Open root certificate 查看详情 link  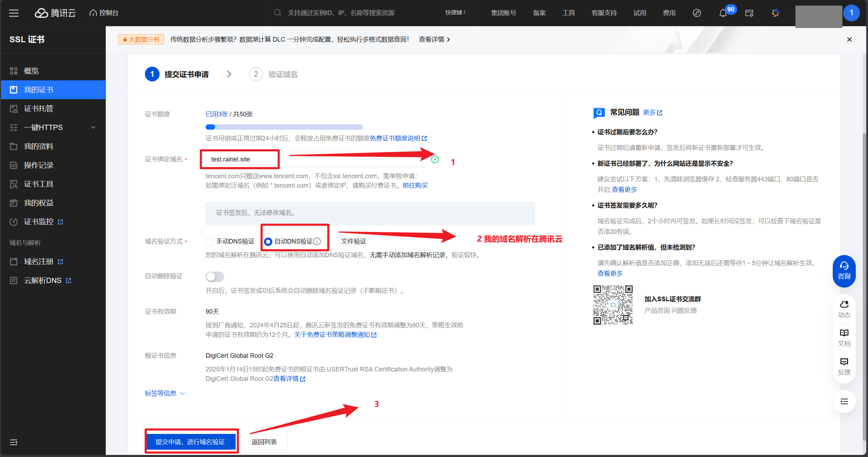(x=289, y=379)
